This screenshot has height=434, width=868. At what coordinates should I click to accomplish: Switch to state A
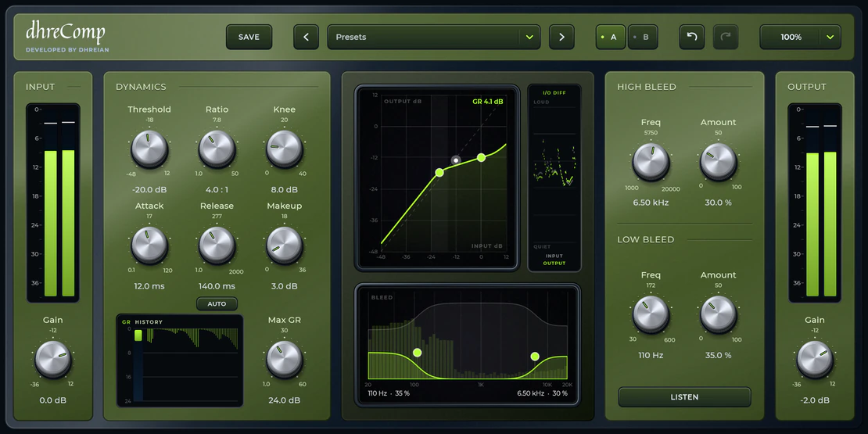point(610,37)
